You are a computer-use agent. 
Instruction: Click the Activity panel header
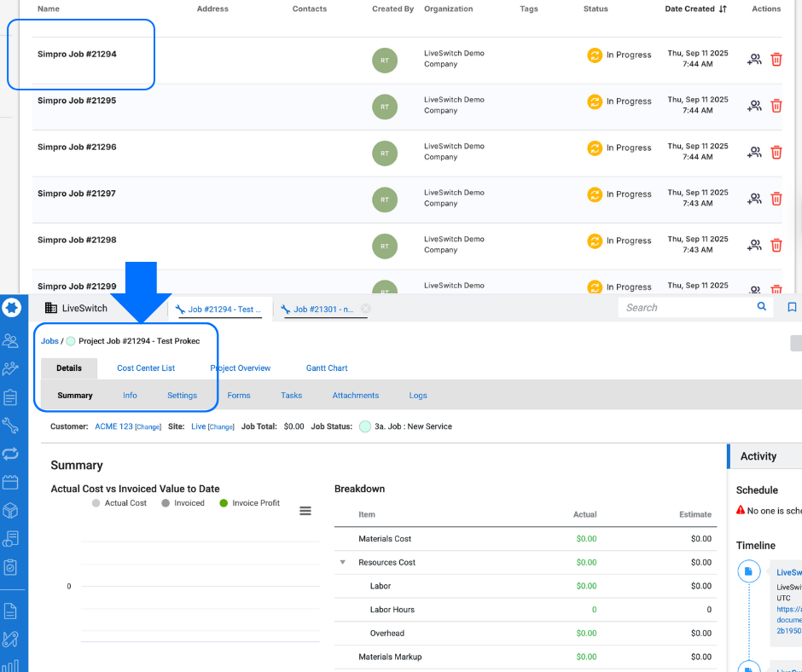click(764, 456)
